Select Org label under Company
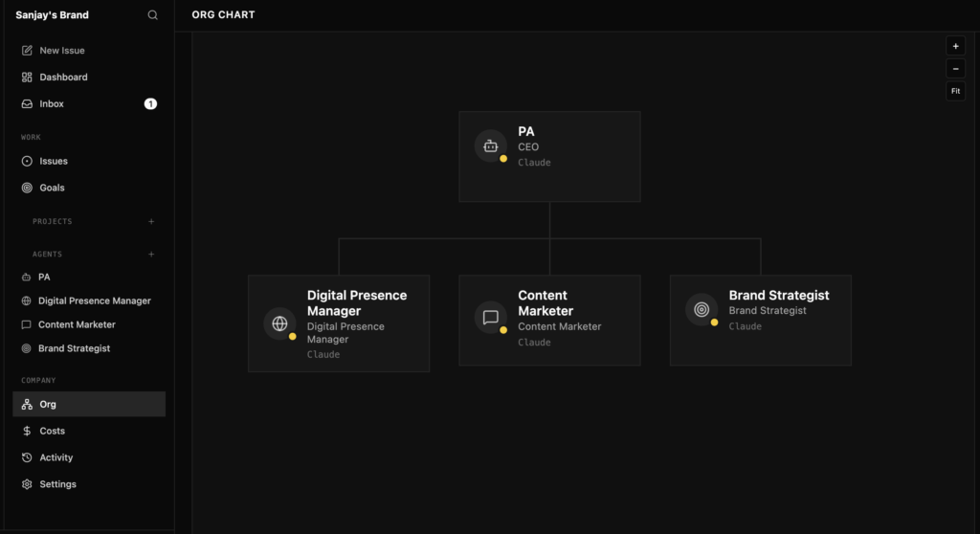 click(x=48, y=404)
